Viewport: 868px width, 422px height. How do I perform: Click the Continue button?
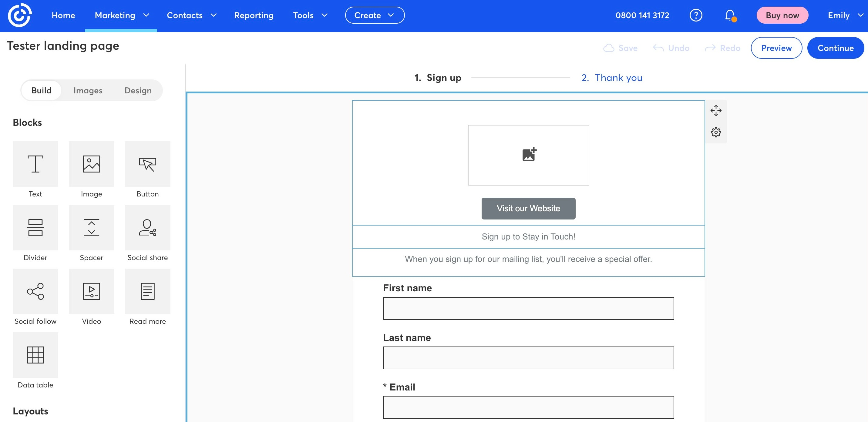point(835,48)
